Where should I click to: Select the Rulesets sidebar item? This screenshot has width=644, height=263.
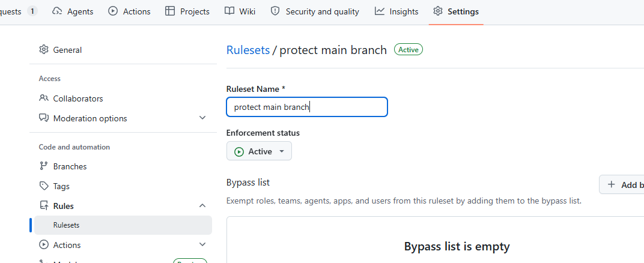coord(123,225)
